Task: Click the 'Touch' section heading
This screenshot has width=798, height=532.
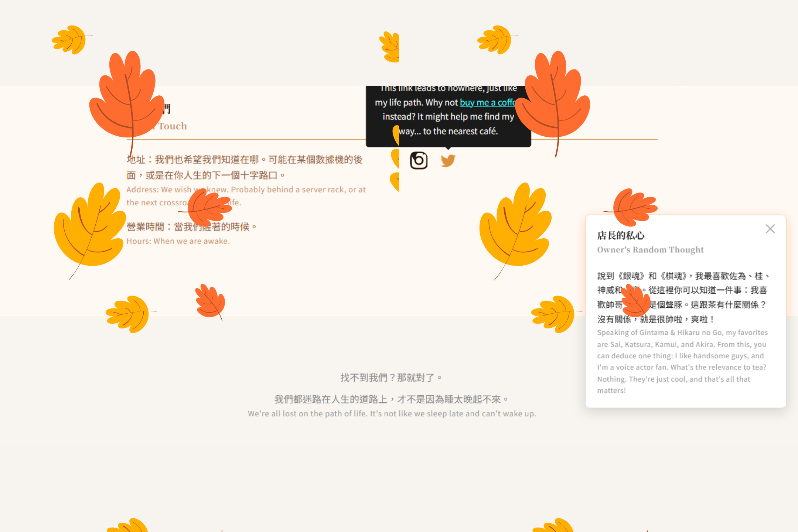Action: (x=173, y=126)
